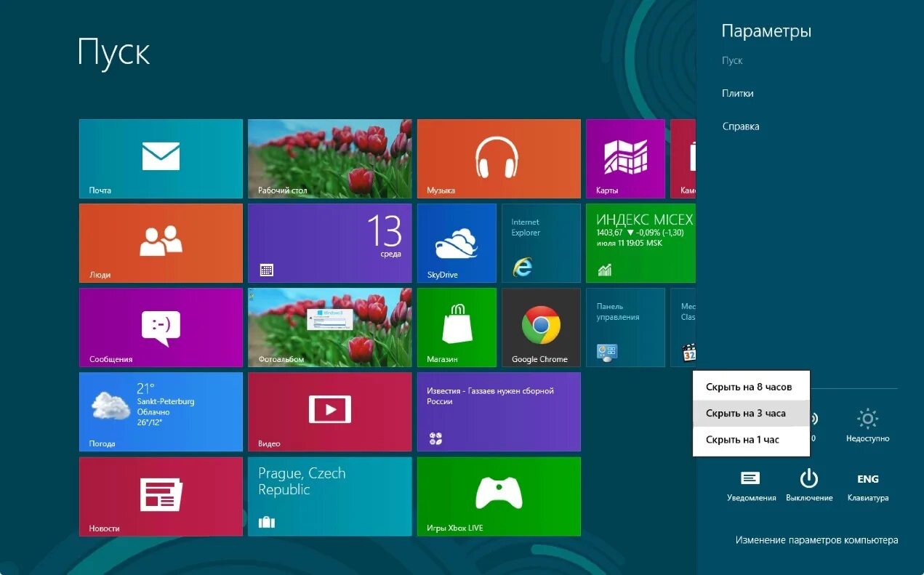Open the Calendar tile showing 13
Viewport: 924px width, 575px height.
point(329,243)
